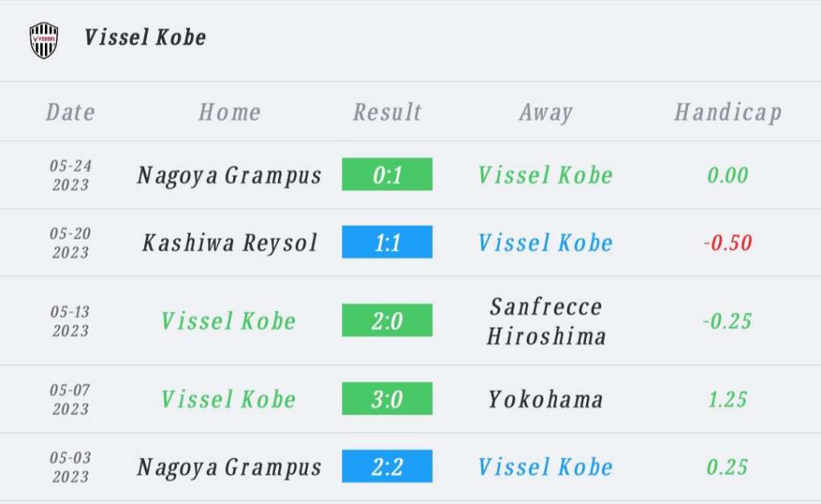821x504 pixels.
Task: Select the Date column header
Action: [71, 112]
